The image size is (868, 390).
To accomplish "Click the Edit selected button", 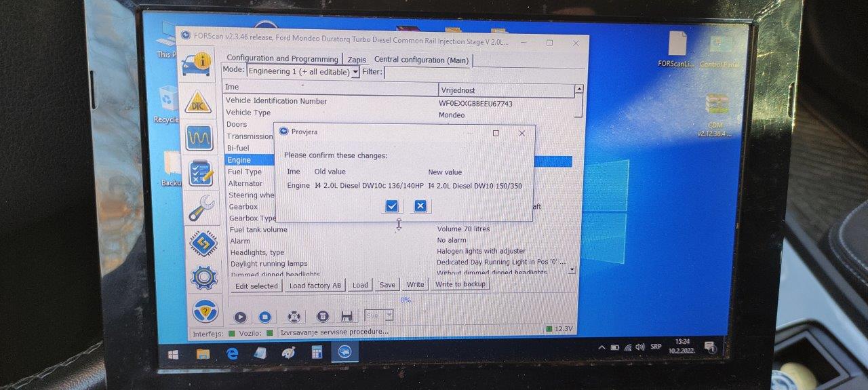I will 256,286.
